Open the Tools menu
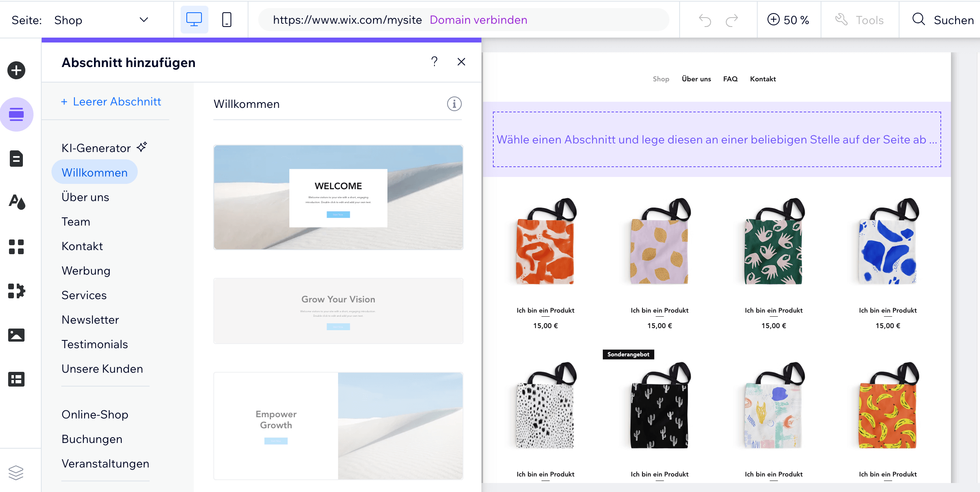 (859, 20)
